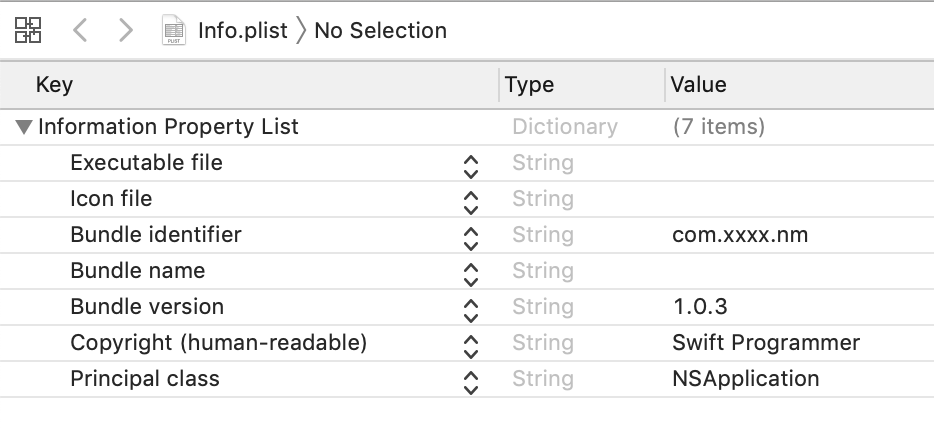Open key stepper for Bundle version

click(471, 309)
